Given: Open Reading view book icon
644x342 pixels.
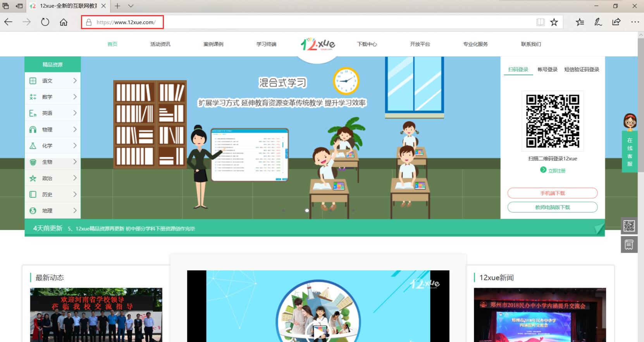Looking at the screenshot, I should coord(541,22).
